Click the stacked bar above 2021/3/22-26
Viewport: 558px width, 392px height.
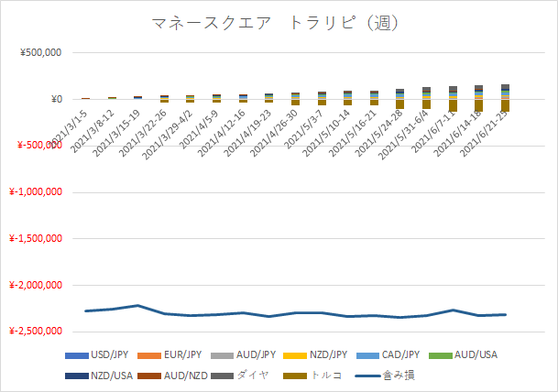[x=164, y=99]
